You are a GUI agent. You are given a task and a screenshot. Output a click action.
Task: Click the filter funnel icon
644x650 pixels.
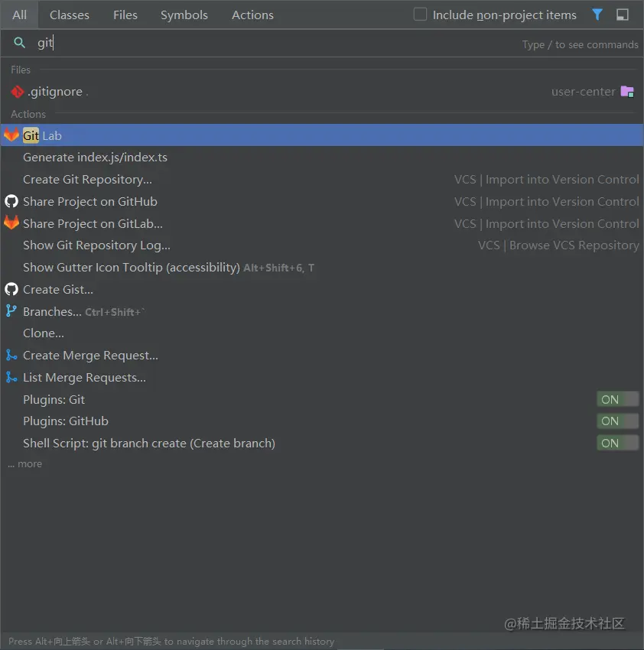click(597, 15)
